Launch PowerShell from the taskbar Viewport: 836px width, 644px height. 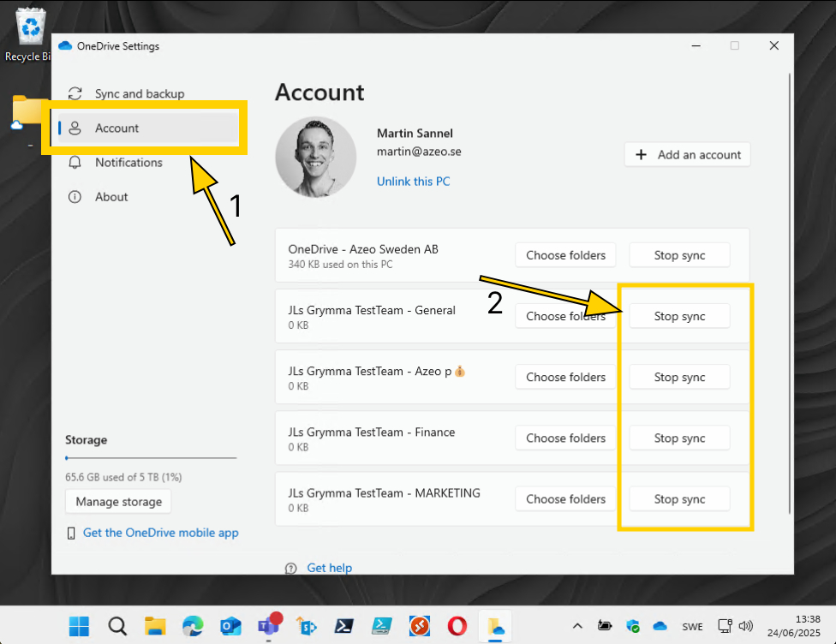[x=343, y=626]
